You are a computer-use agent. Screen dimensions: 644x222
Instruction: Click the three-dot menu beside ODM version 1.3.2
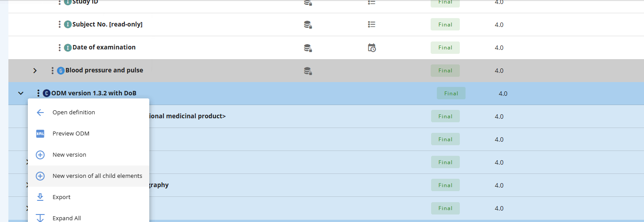tap(38, 93)
